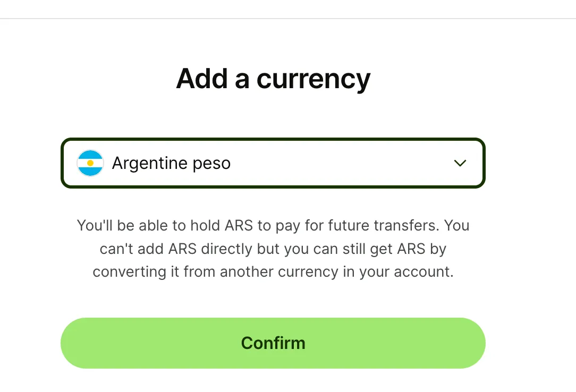The width and height of the screenshot is (576, 392).
Task: Click the word 'currency' in the title
Action: tap(314, 79)
